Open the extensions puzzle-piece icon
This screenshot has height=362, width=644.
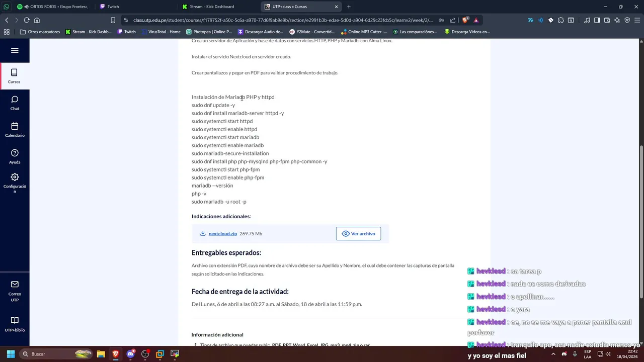[561, 20]
